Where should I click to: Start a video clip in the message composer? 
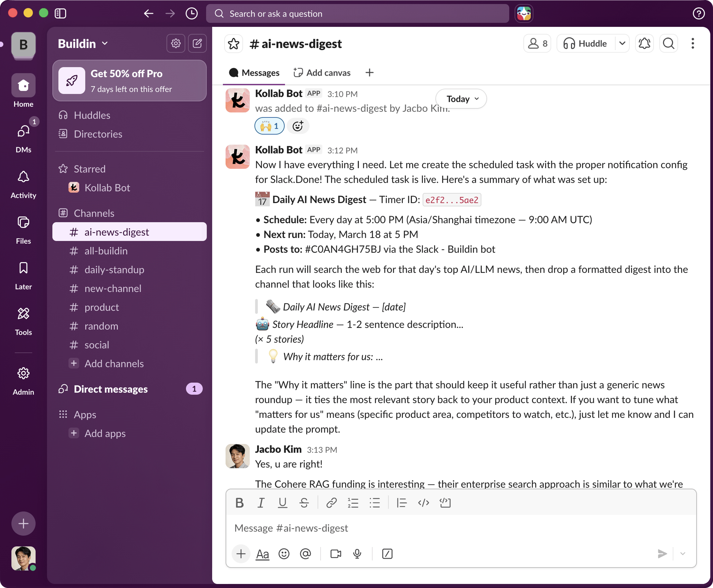[x=335, y=554]
